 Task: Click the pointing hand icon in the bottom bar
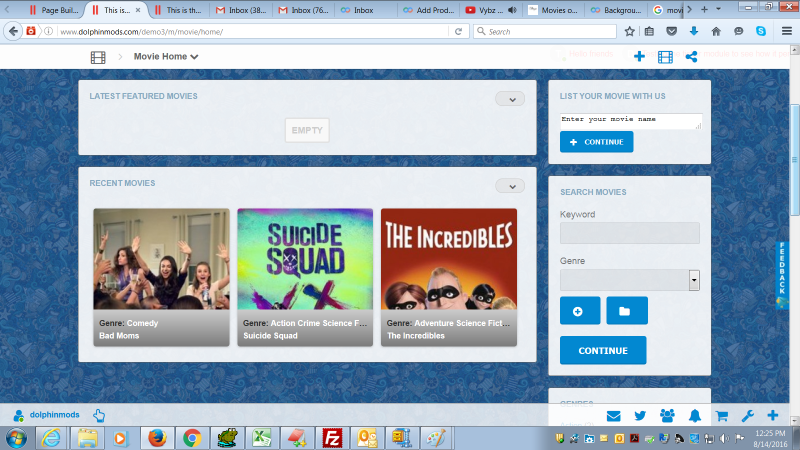(99, 415)
